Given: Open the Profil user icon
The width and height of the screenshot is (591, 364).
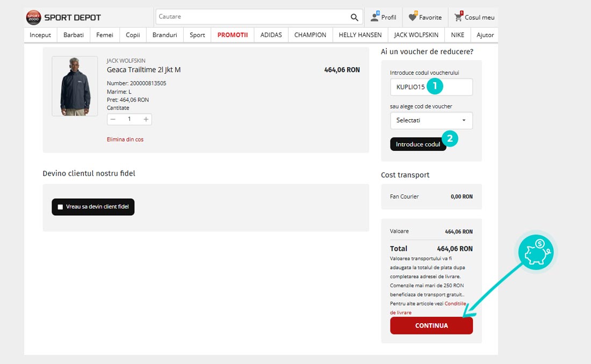Looking at the screenshot, I should [375, 17].
